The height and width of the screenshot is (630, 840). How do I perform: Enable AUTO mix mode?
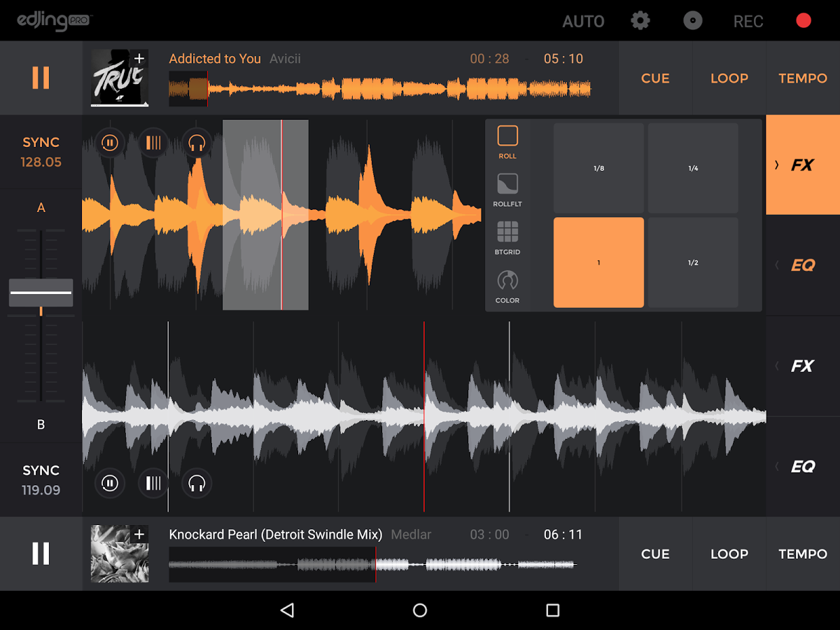583,20
